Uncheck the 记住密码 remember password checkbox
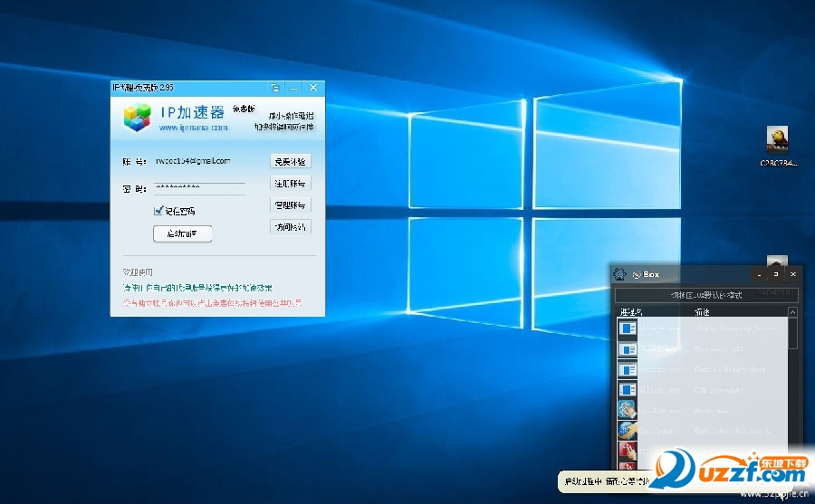 pos(158,210)
